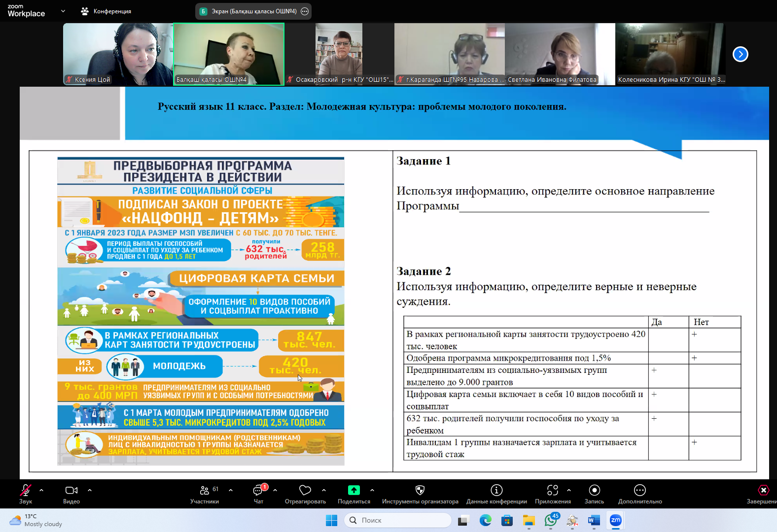Screen dimensions: 777x532
Task: Click the Windows taskbar Поиск search box
Action: point(398,520)
